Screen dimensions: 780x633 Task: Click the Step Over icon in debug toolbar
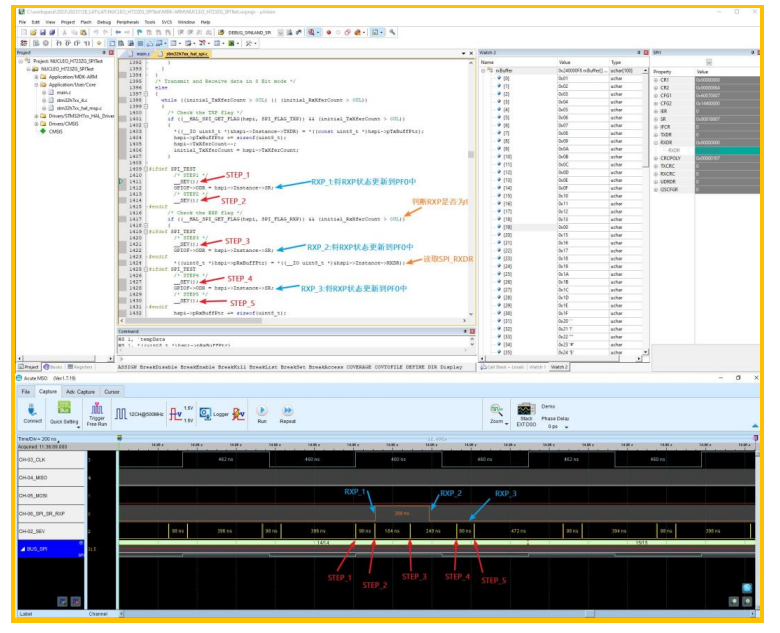point(68,43)
